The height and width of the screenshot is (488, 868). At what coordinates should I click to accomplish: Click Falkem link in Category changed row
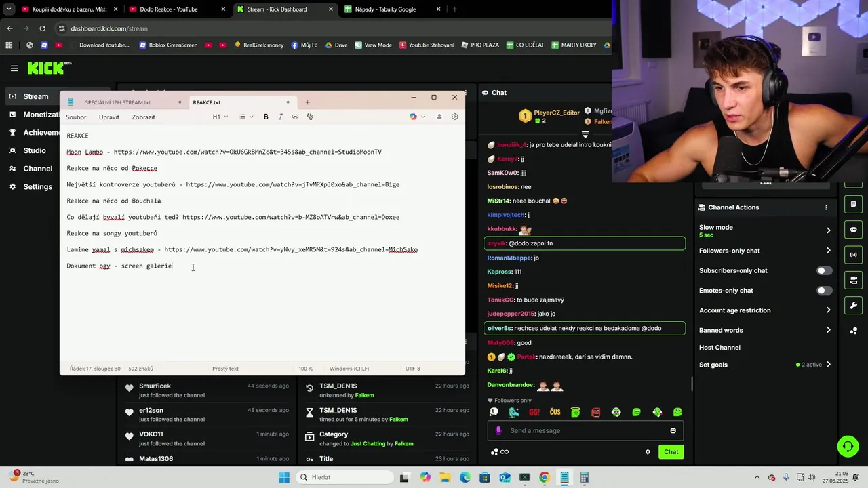point(403,443)
